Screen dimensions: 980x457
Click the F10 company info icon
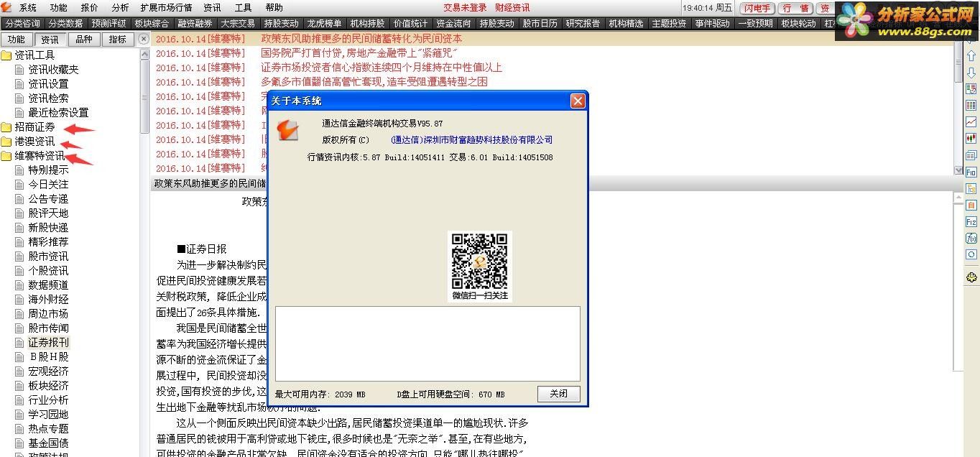[x=971, y=172]
